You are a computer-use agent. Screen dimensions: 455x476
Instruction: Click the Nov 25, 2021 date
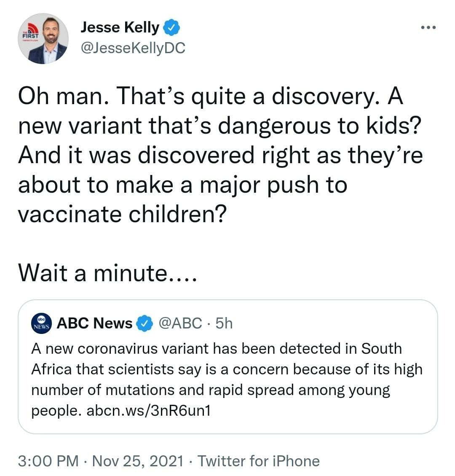tap(137, 460)
